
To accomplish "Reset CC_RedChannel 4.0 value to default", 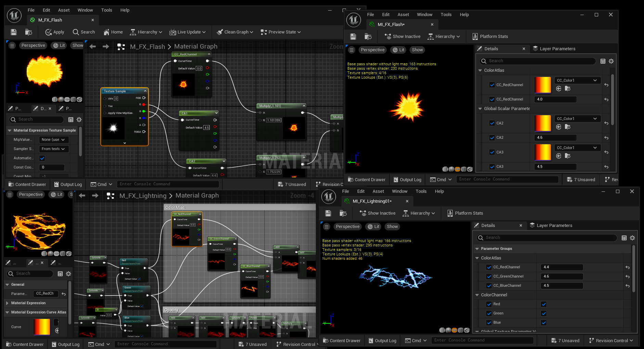I will coord(606,99).
